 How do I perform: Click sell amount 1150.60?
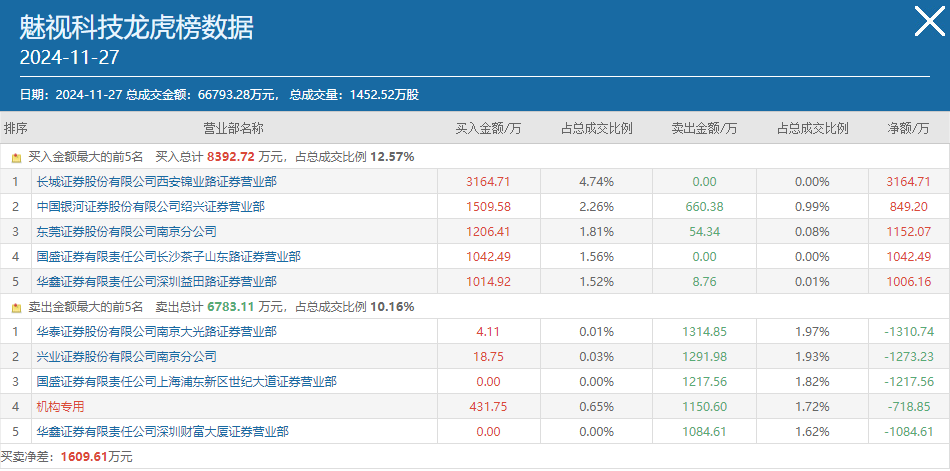coord(704,407)
